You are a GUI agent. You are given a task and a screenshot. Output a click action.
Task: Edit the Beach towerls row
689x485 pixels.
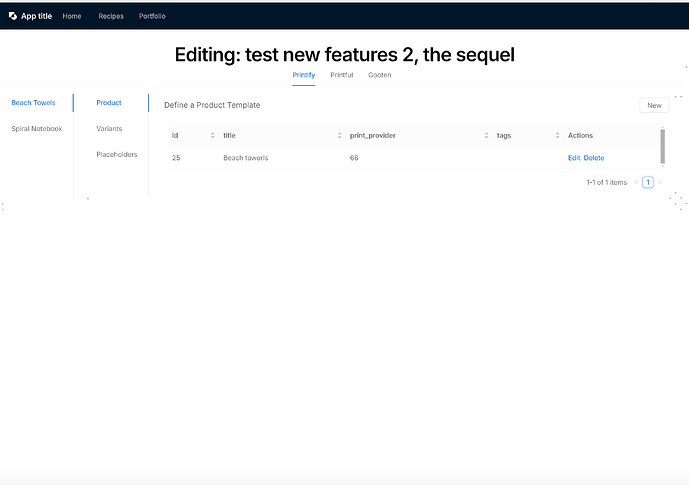tap(574, 158)
